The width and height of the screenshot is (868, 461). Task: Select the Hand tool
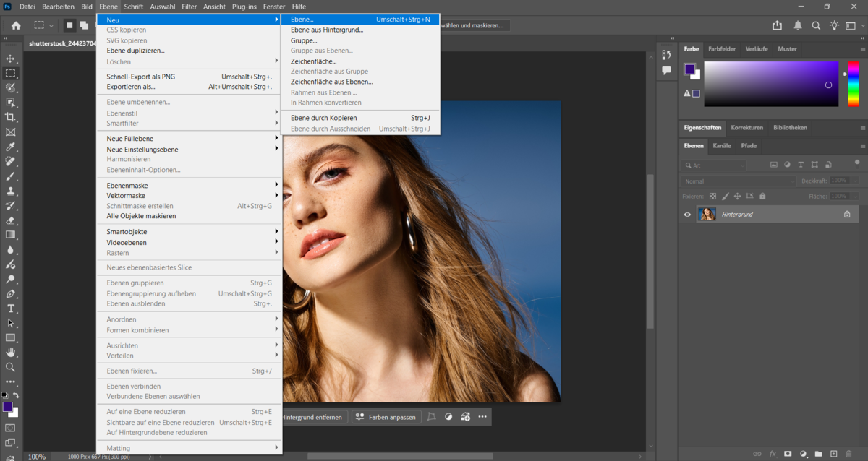click(10, 353)
